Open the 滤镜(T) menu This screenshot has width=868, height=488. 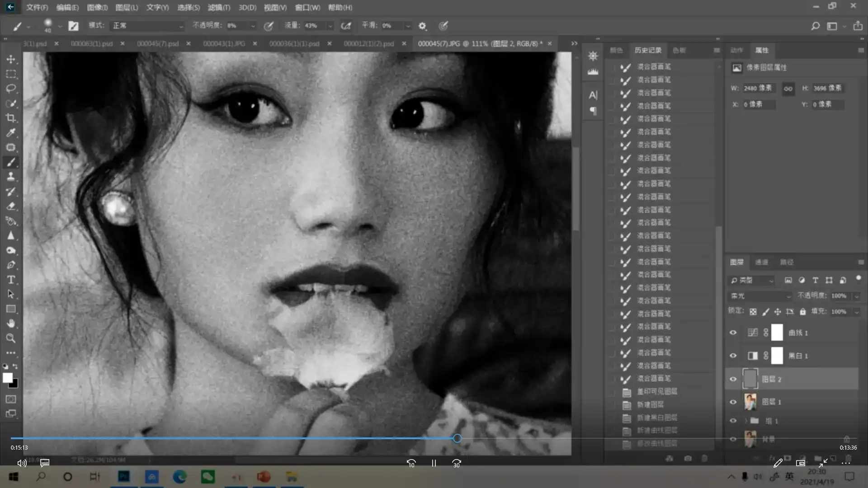click(x=219, y=7)
